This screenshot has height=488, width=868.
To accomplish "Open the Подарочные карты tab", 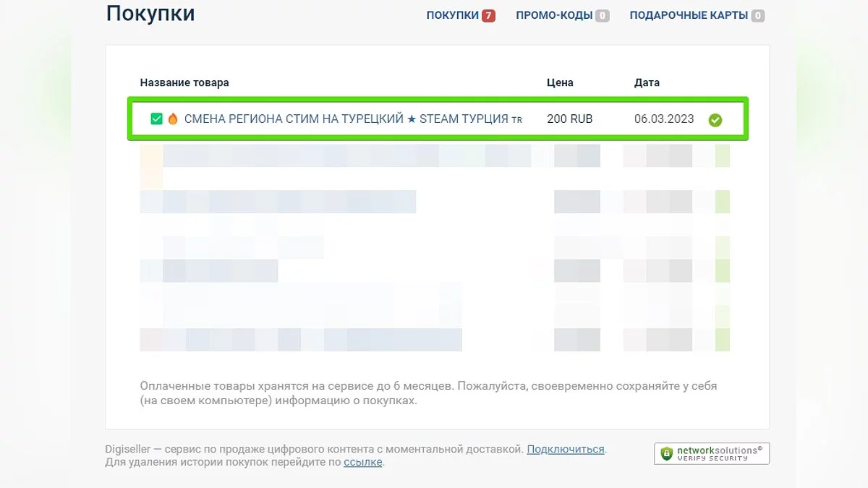I will 689,15.
